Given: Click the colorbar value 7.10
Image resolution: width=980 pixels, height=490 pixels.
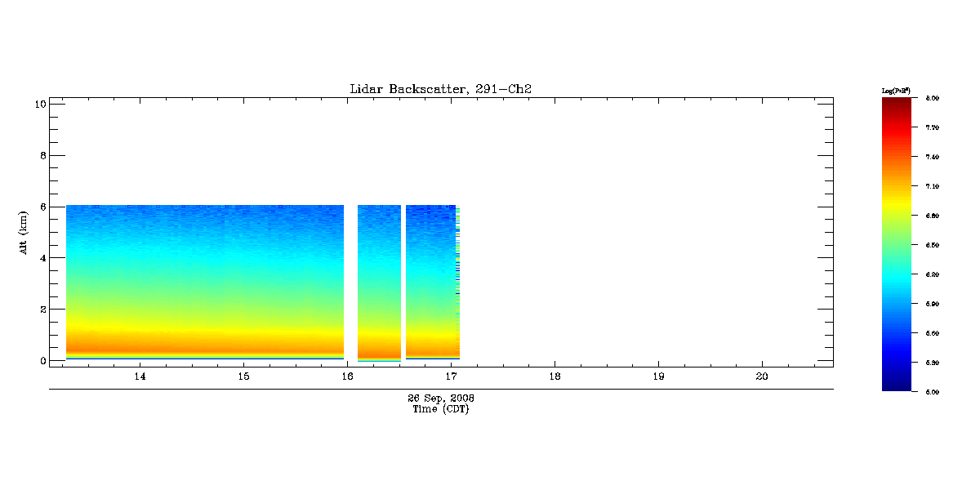Looking at the screenshot, I should (x=932, y=186).
